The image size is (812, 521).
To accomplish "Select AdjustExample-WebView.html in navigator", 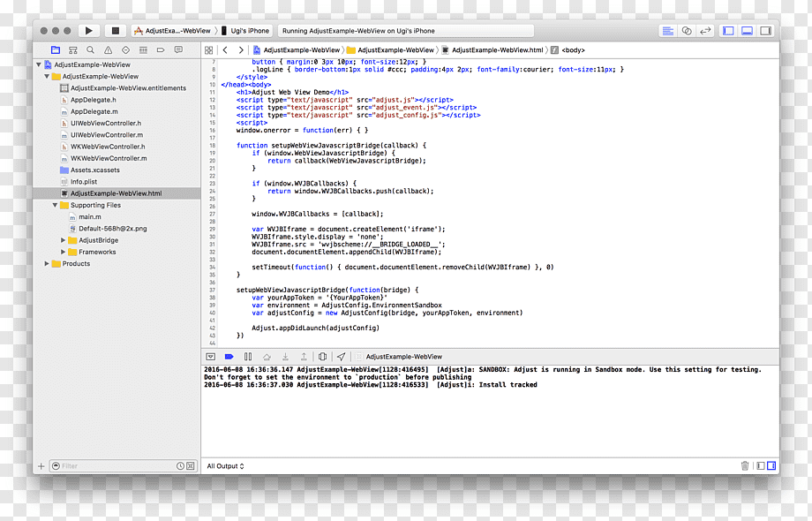I will click(117, 193).
